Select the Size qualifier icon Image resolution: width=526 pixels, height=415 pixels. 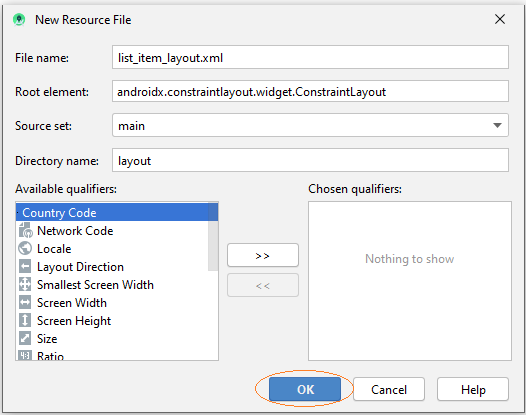click(25, 339)
